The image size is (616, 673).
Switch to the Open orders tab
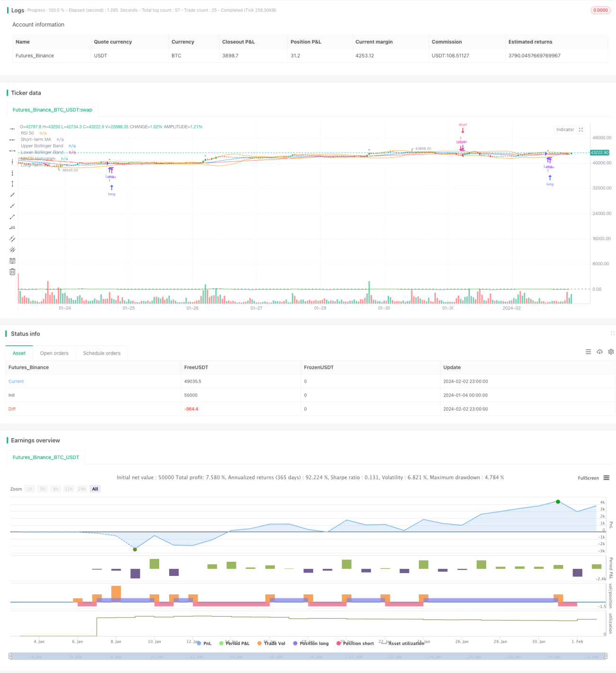coord(54,353)
